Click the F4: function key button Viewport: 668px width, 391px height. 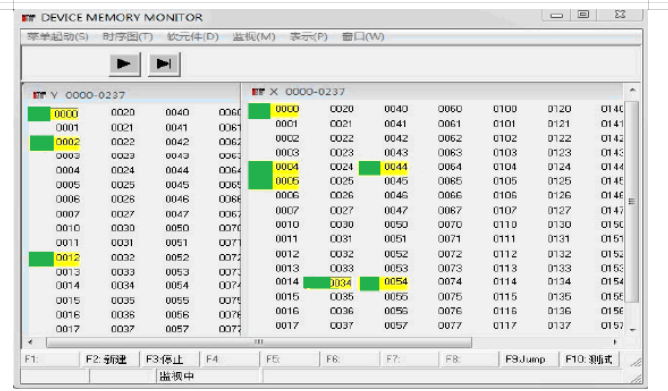[230, 359]
